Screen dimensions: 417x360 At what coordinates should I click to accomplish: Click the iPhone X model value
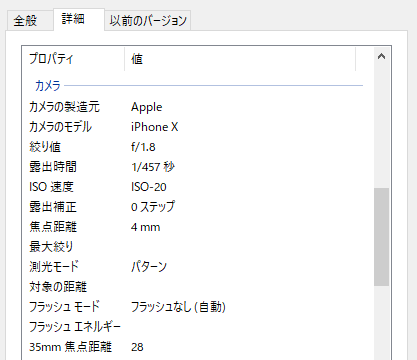click(154, 127)
